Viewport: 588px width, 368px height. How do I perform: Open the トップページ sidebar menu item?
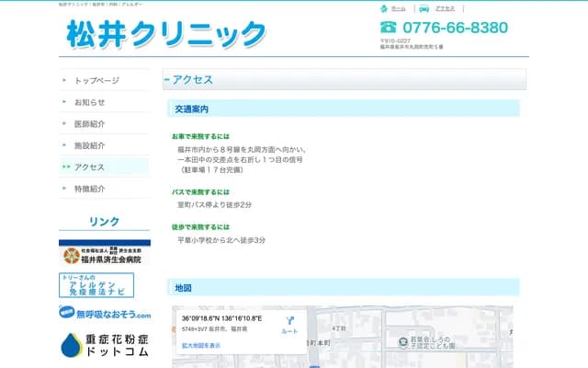[96, 81]
